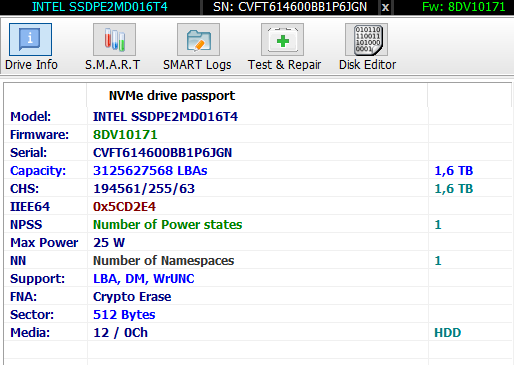The image size is (514, 365).
Task: Open Test & Repair first-aid icon
Action: [282, 39]
